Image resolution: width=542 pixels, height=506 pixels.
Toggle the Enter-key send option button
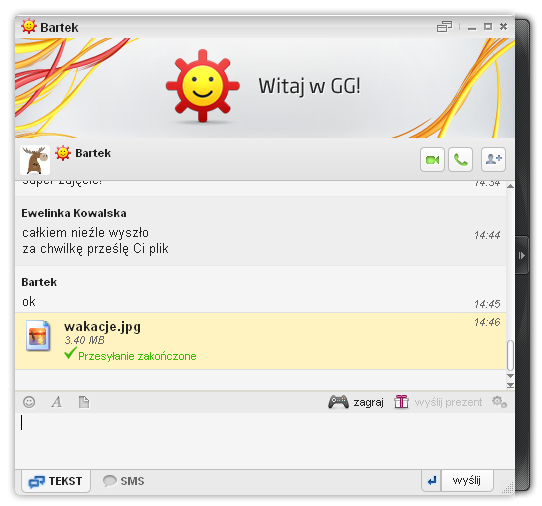[x=431, y=480]
